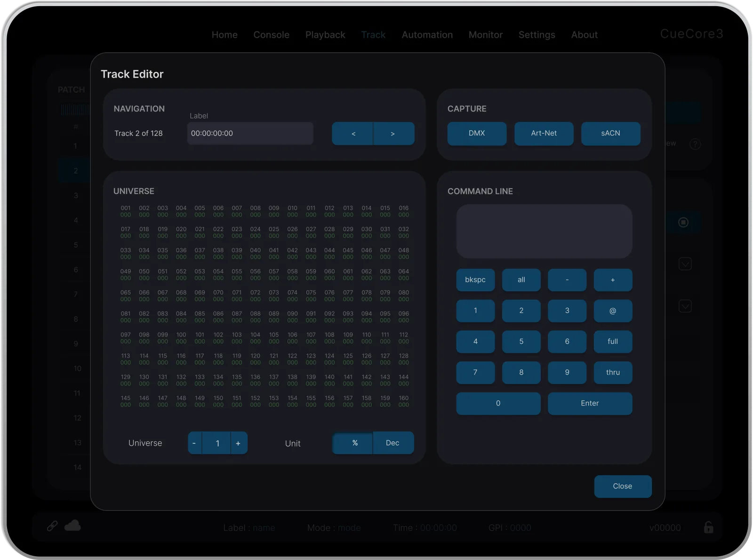Go to next track with > button
Screen dimensions: 753x560
pos(393,134)
